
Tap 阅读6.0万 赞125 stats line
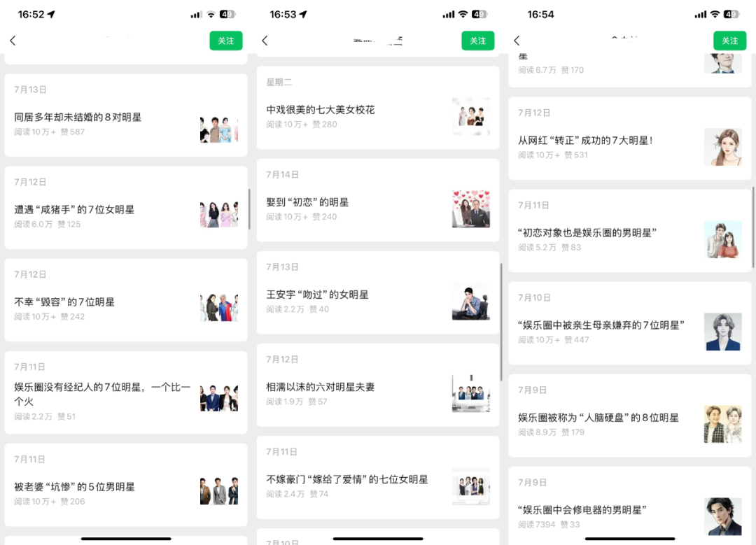click(48, 224)
